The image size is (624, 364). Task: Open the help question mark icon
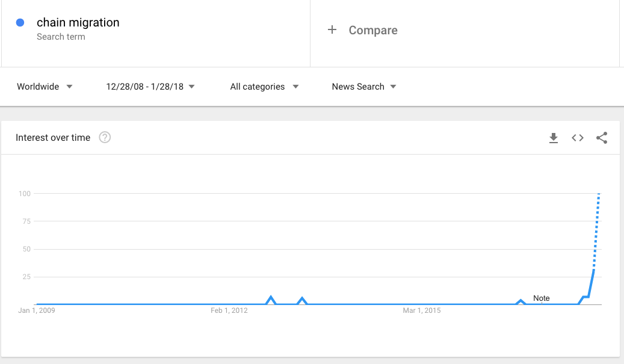(105, 138)
